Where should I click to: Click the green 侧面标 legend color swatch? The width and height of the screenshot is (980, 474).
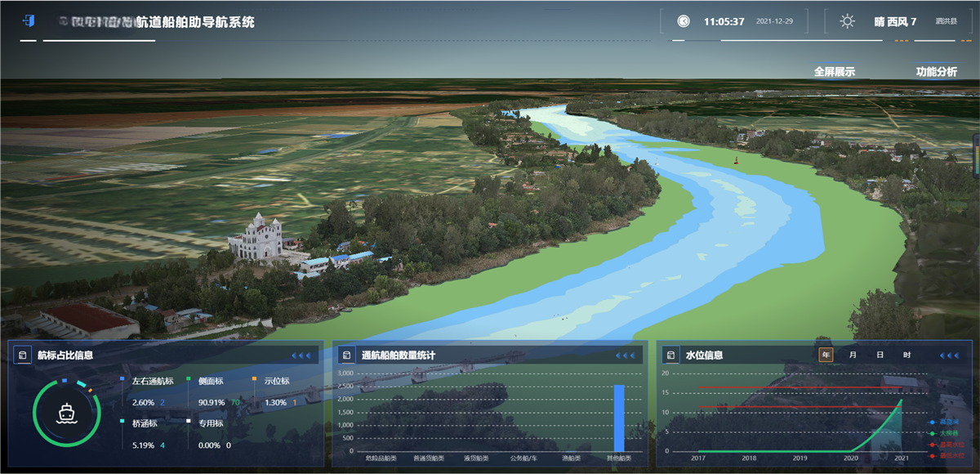tap(189, 380)
